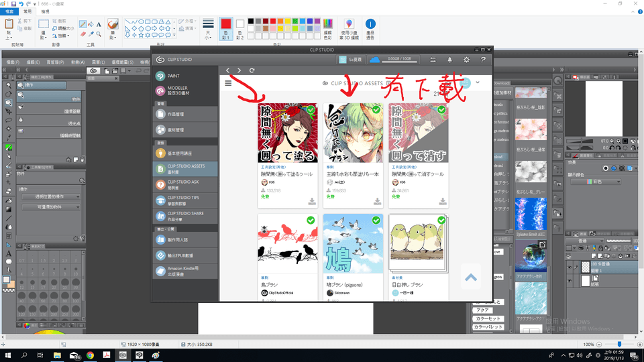Launch MODELER from Clip Studio sidebar
Viewport: 644px width, 362px height.
[x=185, y=90]
